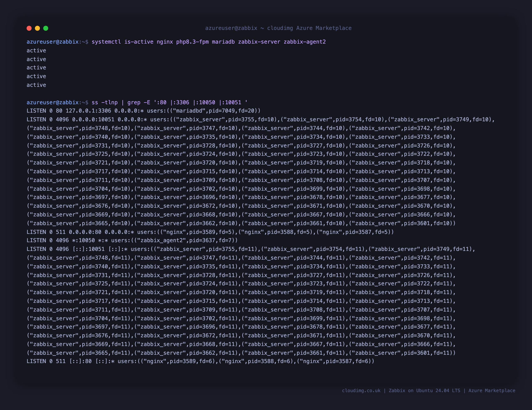The width and height of the screenshot is (532, 410).
Task: Click the line starting with pid=3721,fd=11
Action: tap(241, 292)
